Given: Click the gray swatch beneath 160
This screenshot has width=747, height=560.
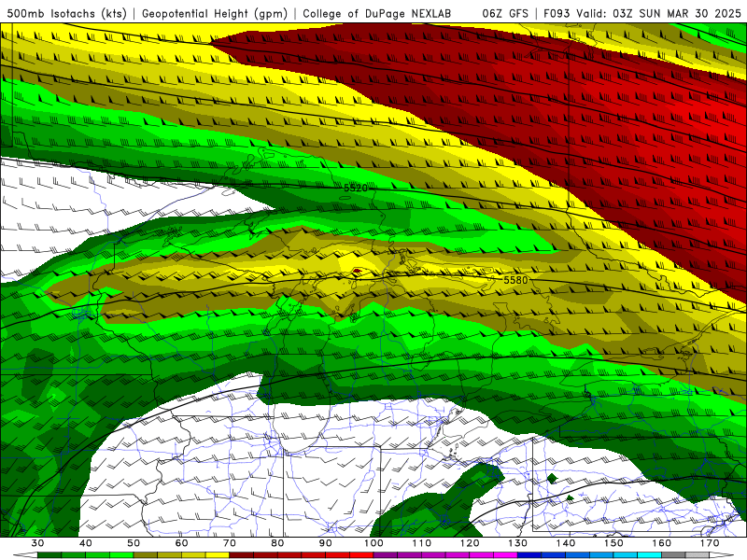Looking at the screenshot, I should [x=673, y=555].
